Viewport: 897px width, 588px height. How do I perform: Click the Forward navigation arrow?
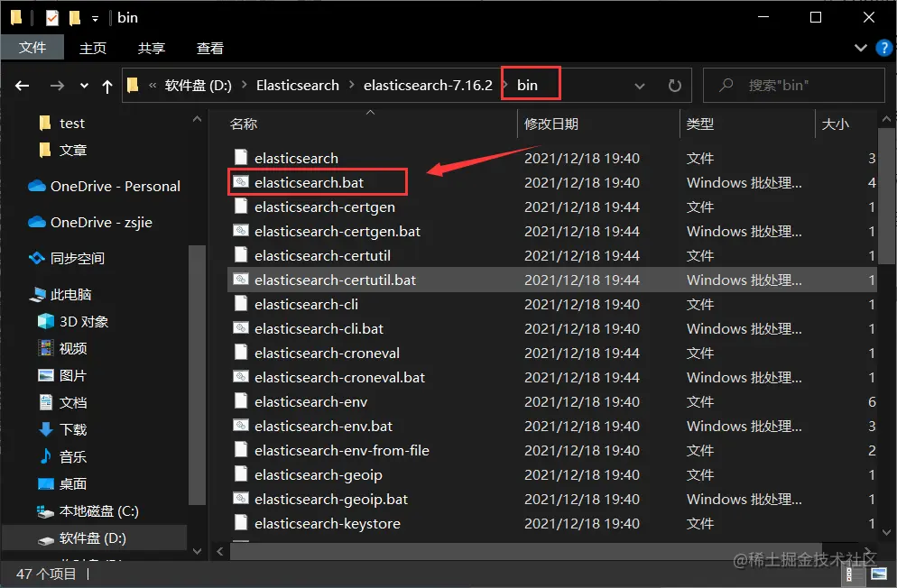tap(57, 86)
